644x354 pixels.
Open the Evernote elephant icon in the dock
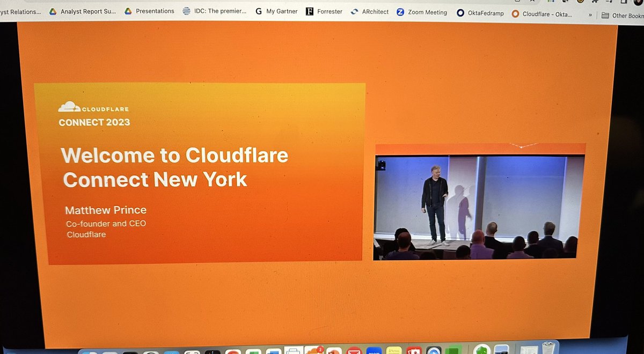click(x=481, y=349)
